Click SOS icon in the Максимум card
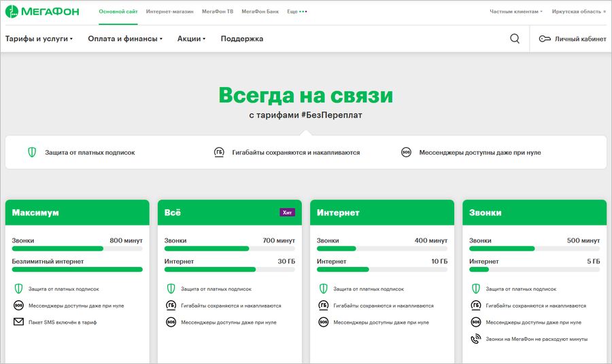 18,306
